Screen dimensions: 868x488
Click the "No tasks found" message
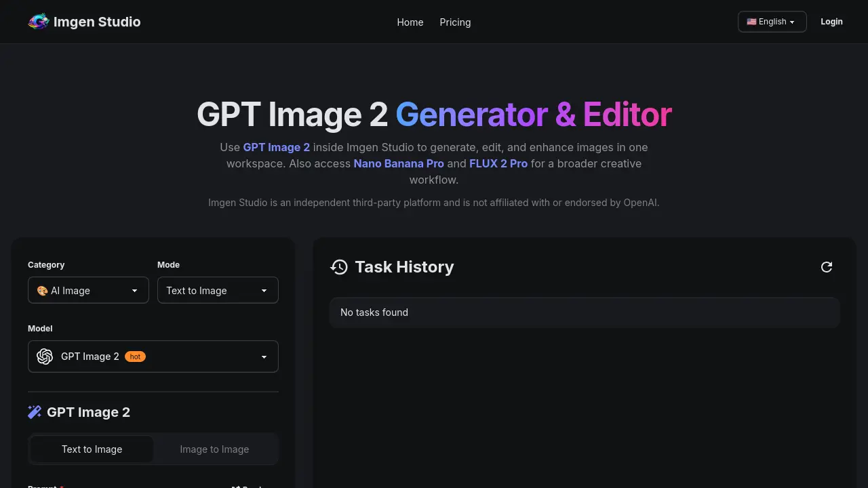(374, 312)
